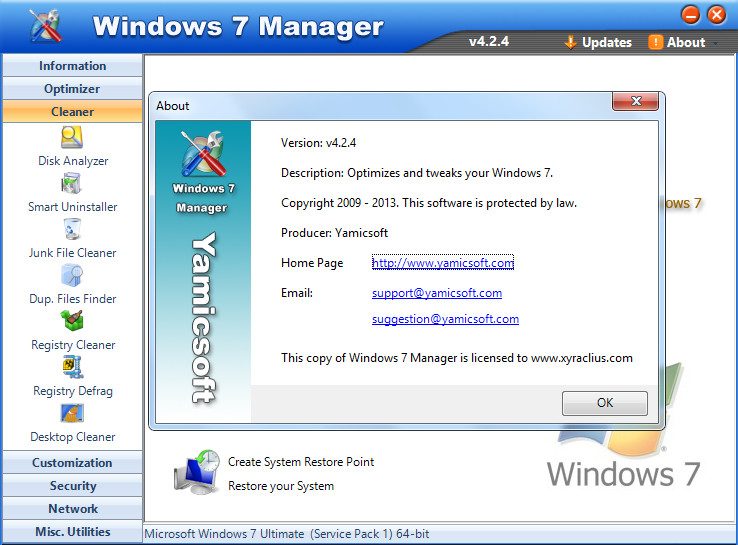Launch Registry Cleaner icon
Screen dimensions: 738x545
click(72, 321)
